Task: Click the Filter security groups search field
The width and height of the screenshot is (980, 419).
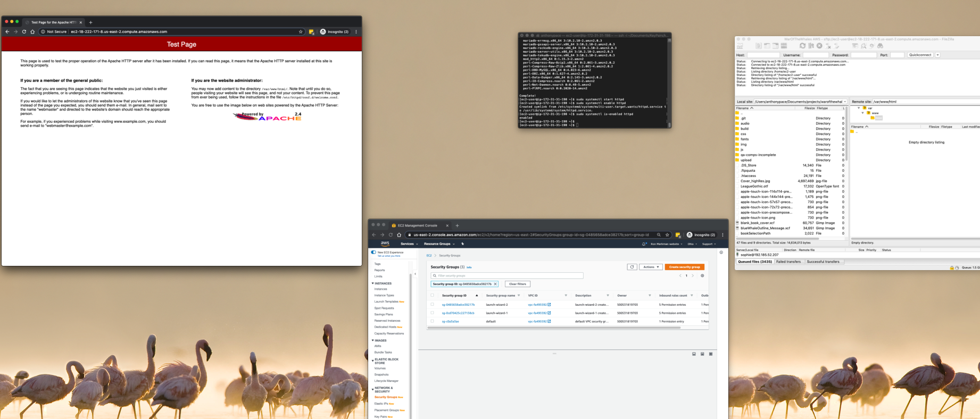Action: pyautogui.click(x=507, y=275)
